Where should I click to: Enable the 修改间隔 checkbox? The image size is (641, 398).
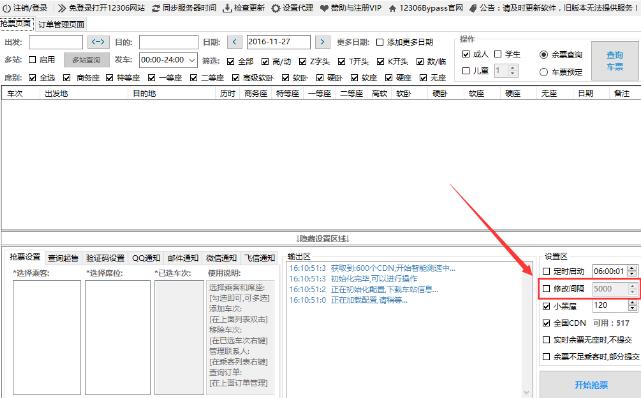(547, 288)
